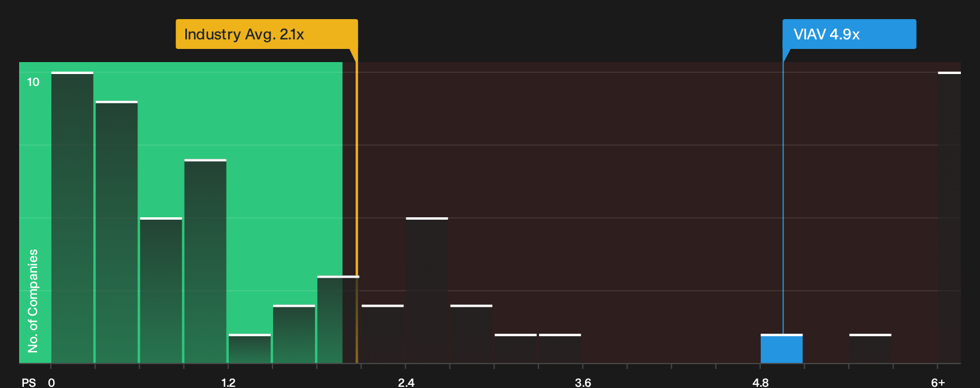Click the PS axis label

click(x=29, y=382)
